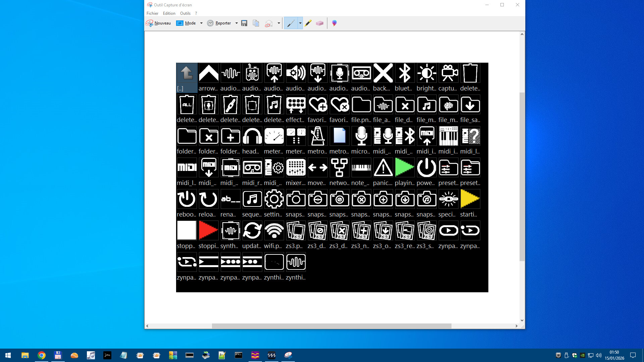The image size is (644, 362).
Task: Click the Reporter delay clock button
Action: 219,23
